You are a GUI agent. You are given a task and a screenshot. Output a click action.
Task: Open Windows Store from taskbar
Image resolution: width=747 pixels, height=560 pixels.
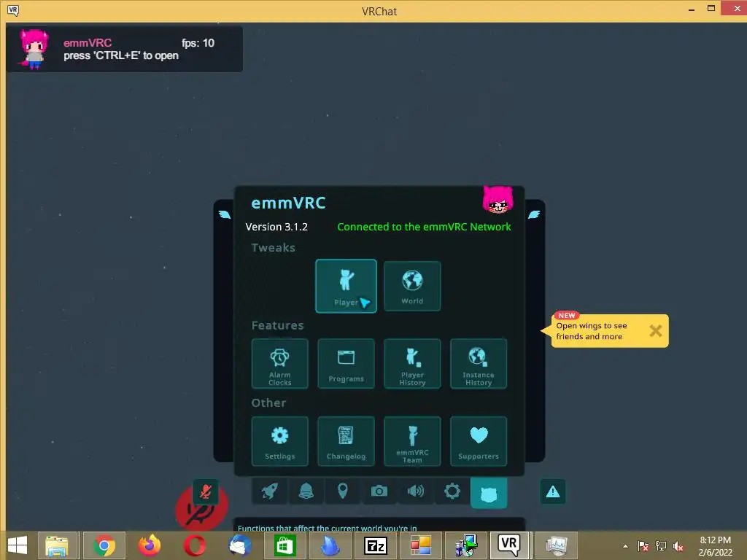click(285, 545)
